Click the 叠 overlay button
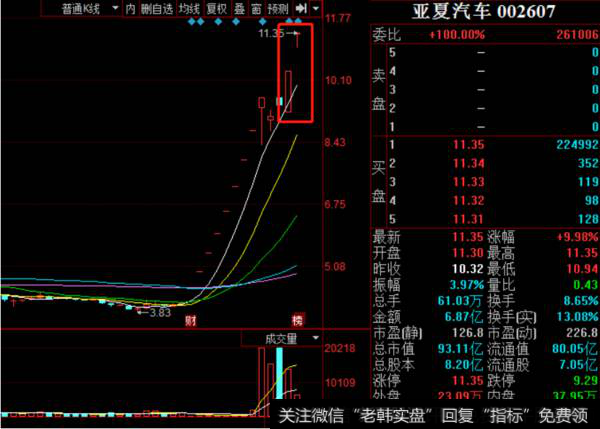 click(240, 8)
